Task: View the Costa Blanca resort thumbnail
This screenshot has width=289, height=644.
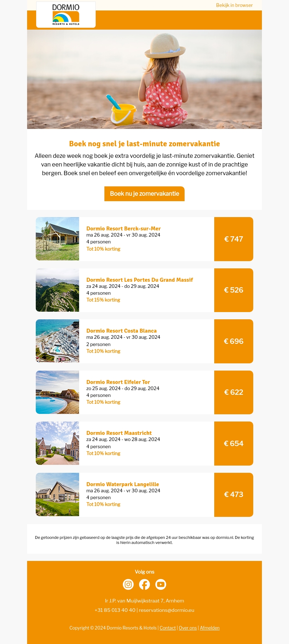Action: [57, 341]
